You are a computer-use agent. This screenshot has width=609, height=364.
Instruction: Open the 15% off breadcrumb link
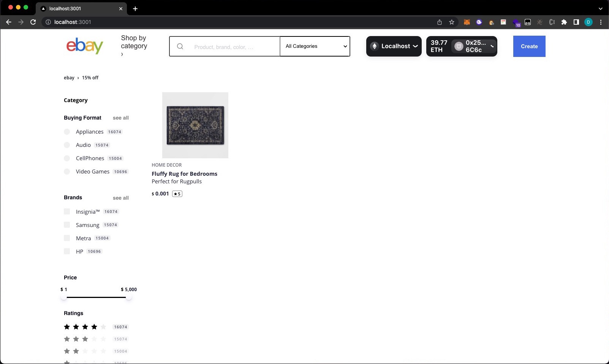[x=90, y=77]
